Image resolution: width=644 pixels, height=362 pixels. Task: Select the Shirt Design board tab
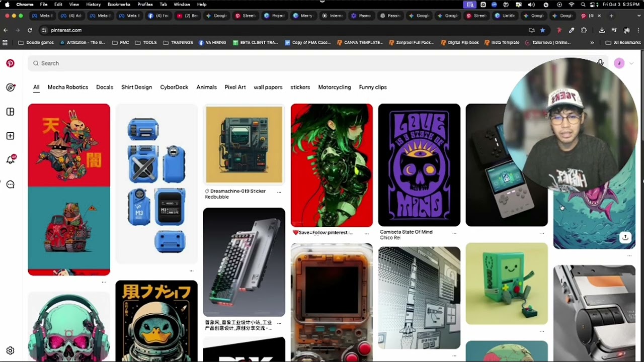click(x=136, y=87)
